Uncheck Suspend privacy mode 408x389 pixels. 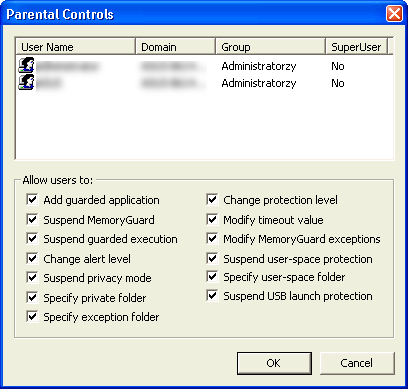32,278
